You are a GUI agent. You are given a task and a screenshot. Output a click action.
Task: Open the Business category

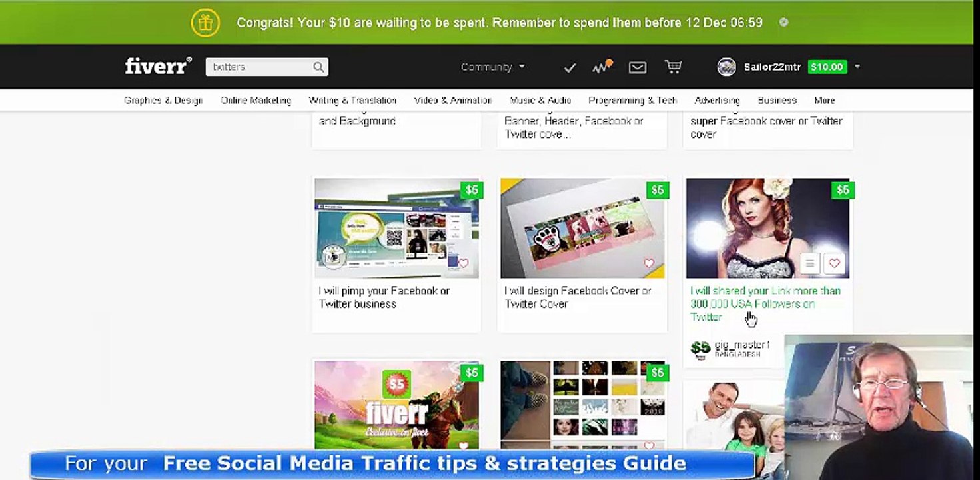pyautogui.click(x=777, y=101)
